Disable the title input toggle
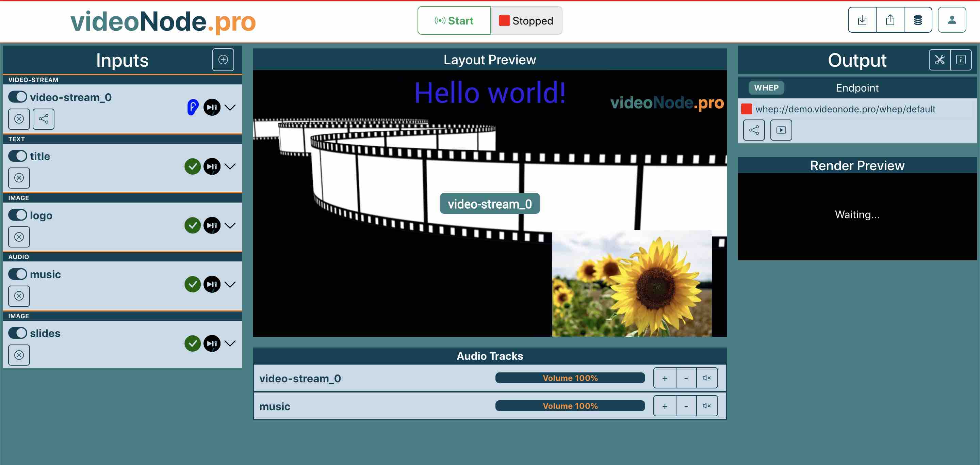The image size is (980, 465). [18, 156]
